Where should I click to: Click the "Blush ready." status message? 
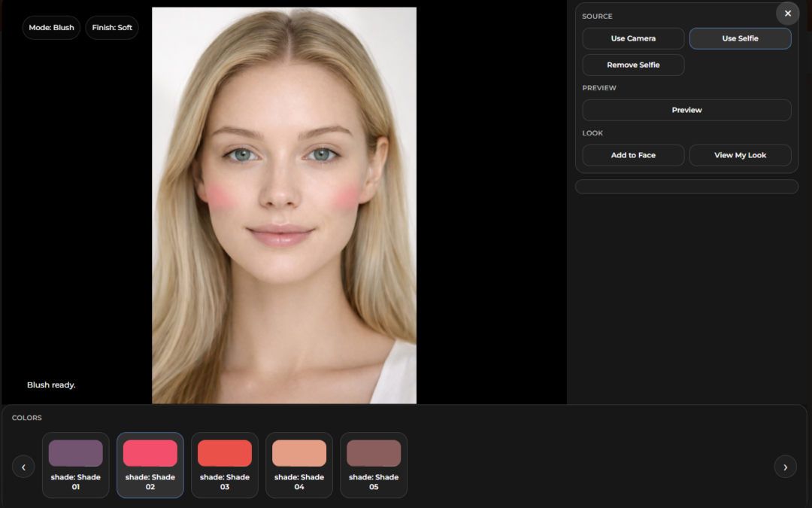coord(51,385)
